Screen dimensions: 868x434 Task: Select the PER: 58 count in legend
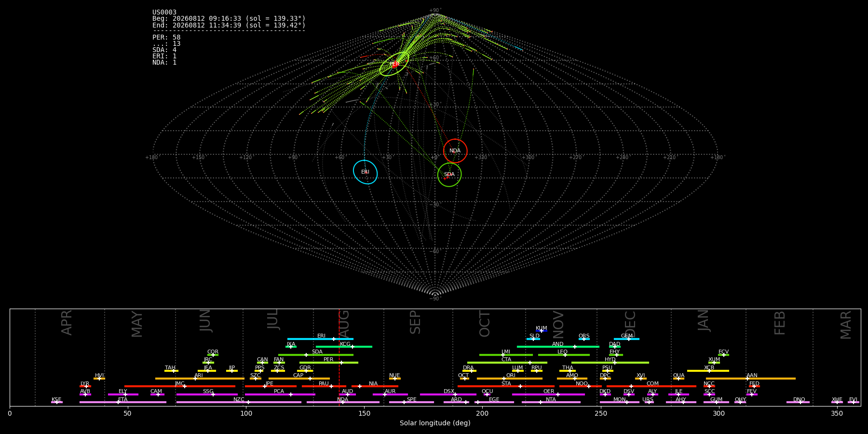(166, 37)
